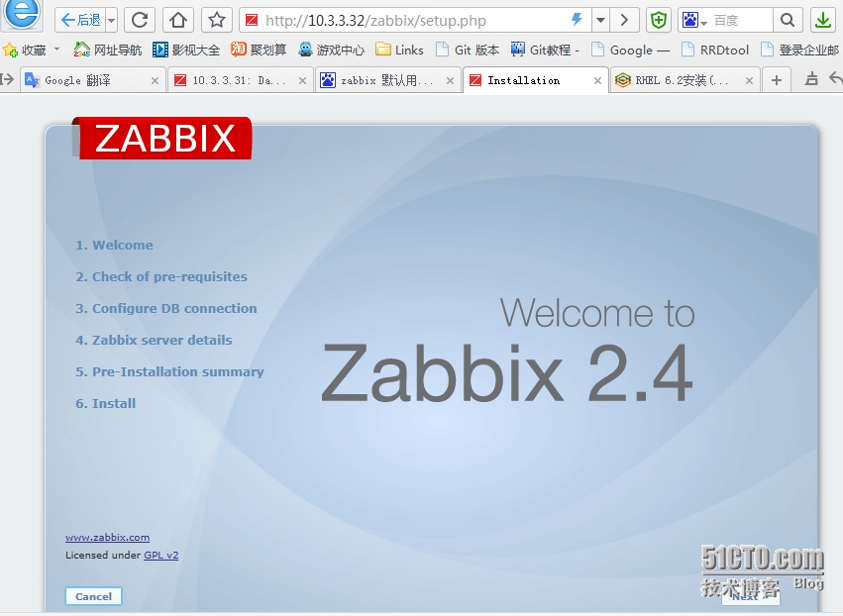The image size is (843, 616).
Task: Open the www.zabbix.com link
Action: (108, 538)
